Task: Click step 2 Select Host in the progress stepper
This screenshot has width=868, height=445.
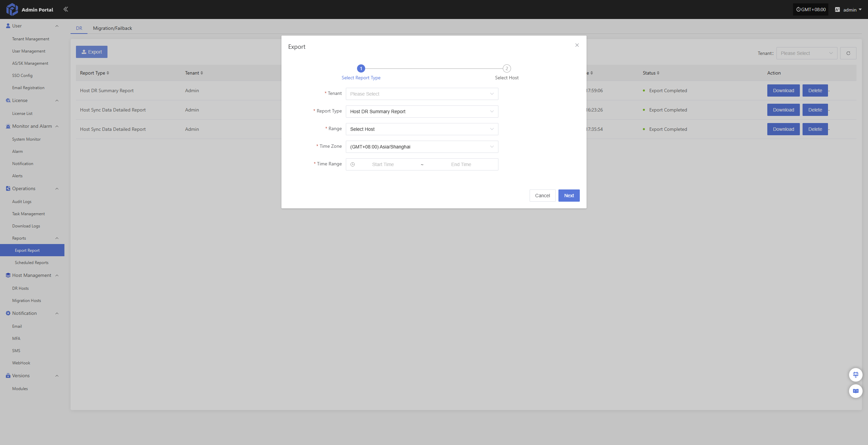Action: point(507,68)
